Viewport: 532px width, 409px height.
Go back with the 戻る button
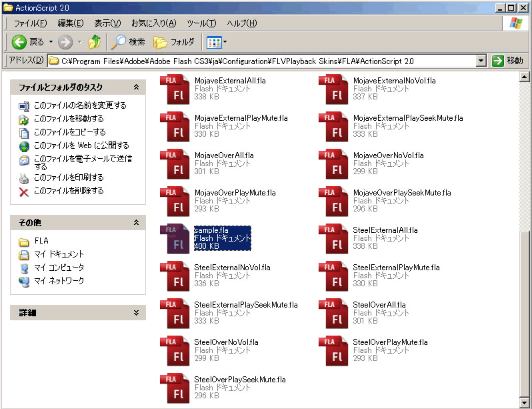point(28,42)
